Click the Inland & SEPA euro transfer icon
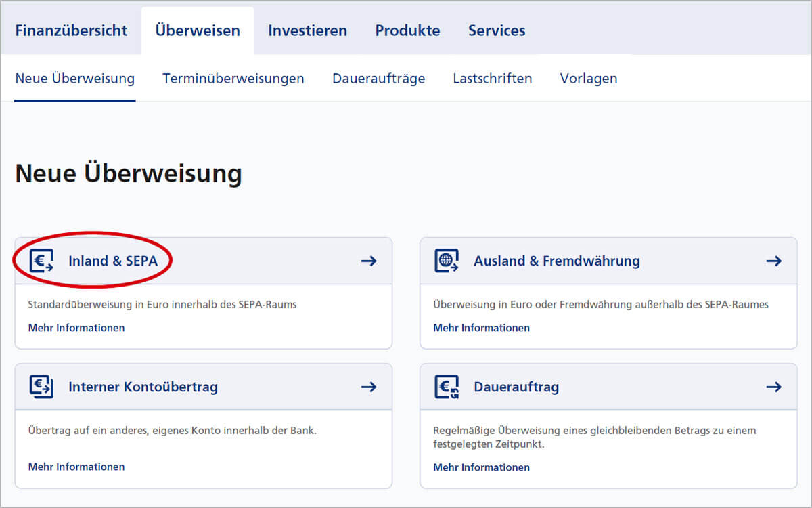 42,260
